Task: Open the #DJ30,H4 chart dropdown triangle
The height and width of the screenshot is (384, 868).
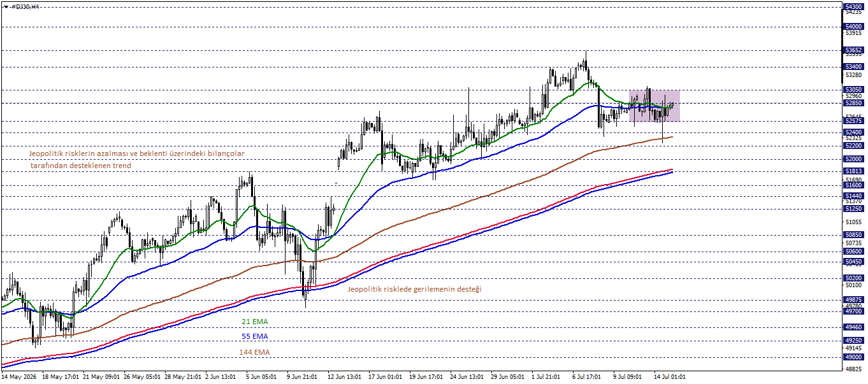Action: coord(6,6)
